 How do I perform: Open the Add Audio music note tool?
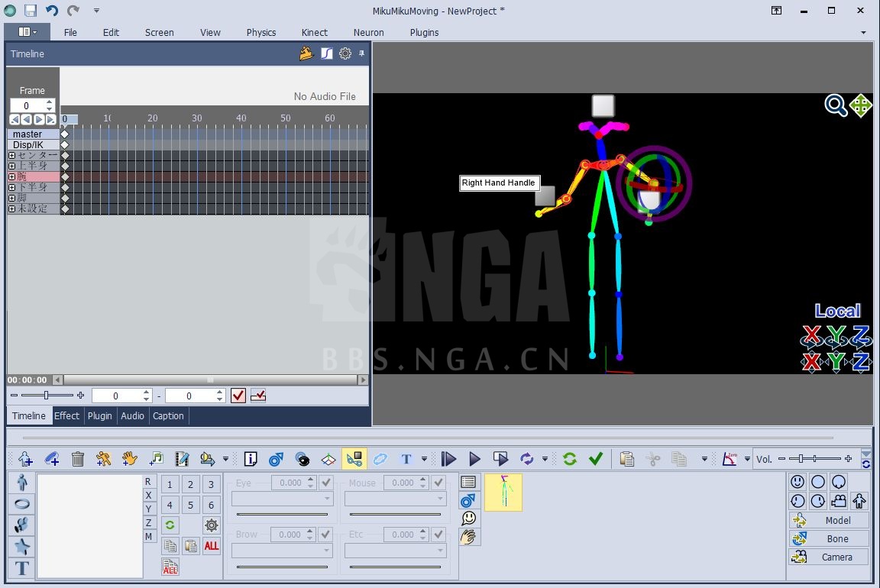tap(156, 459)
